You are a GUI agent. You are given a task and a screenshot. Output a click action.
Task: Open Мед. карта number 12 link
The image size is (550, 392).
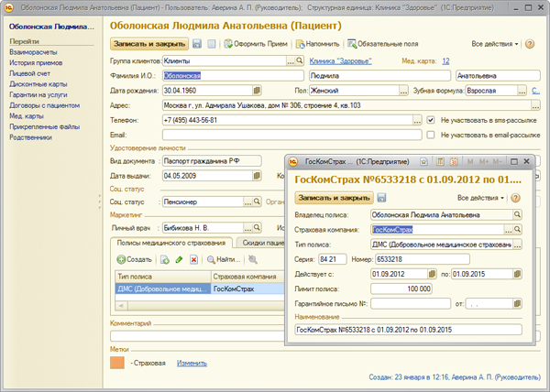445,61
